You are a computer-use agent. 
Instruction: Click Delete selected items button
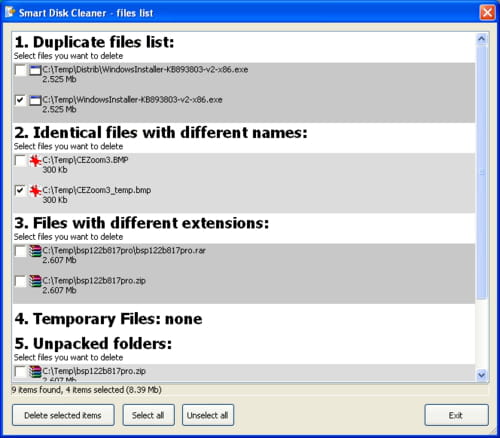point(63,415)
